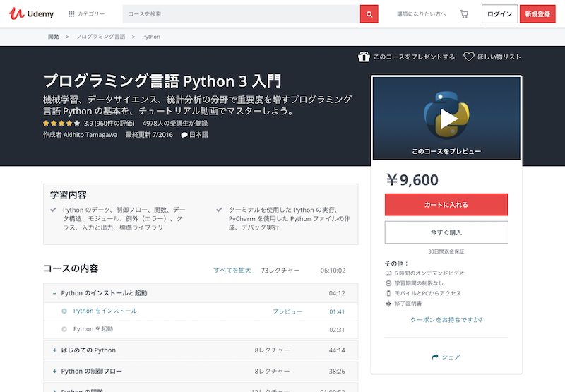Viewport: 565px width, 392px height.
Task: Click the 最終更新 7/2016 text
Action: tap(149, 135)
